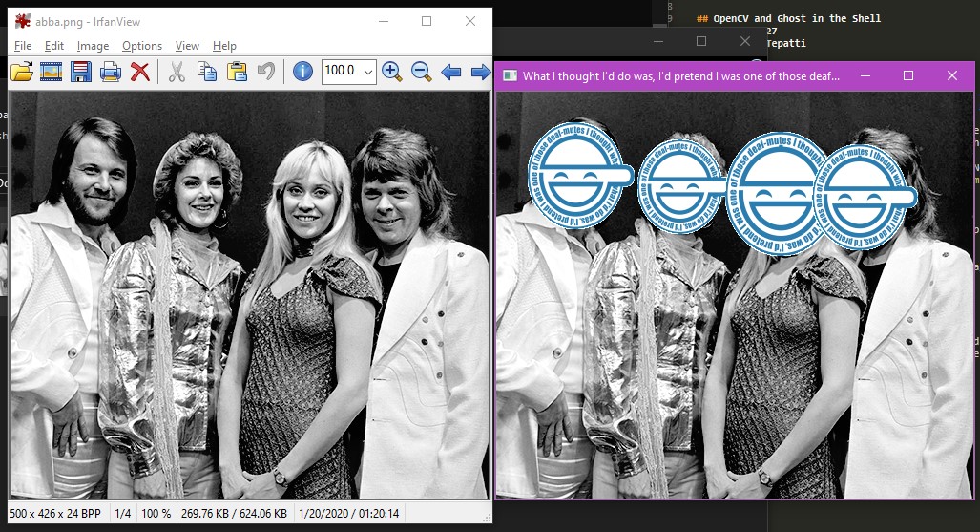Click the 100.0 zoom value field

[x=342, y=71]
